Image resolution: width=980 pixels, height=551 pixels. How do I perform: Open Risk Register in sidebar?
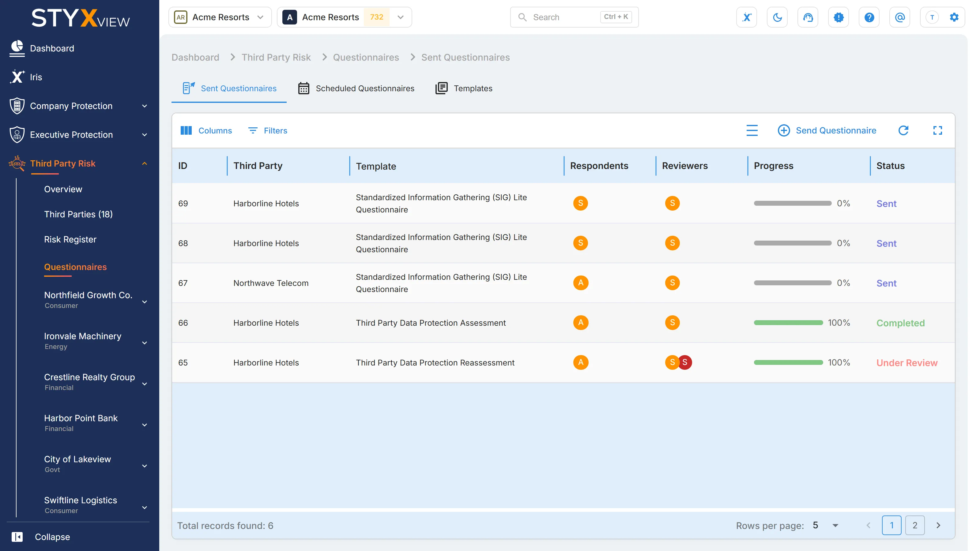[x=70, y=239]
